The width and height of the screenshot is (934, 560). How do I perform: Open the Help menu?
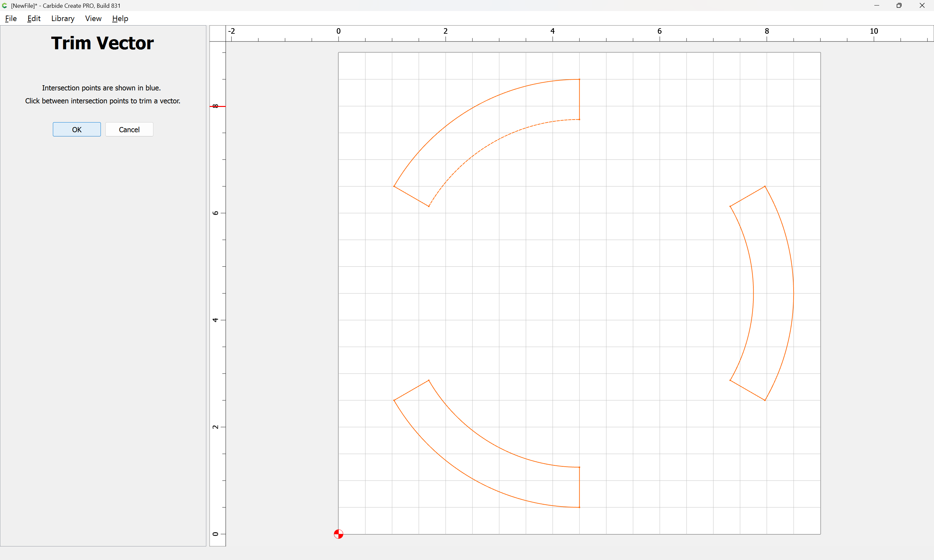tap(120, 18)
